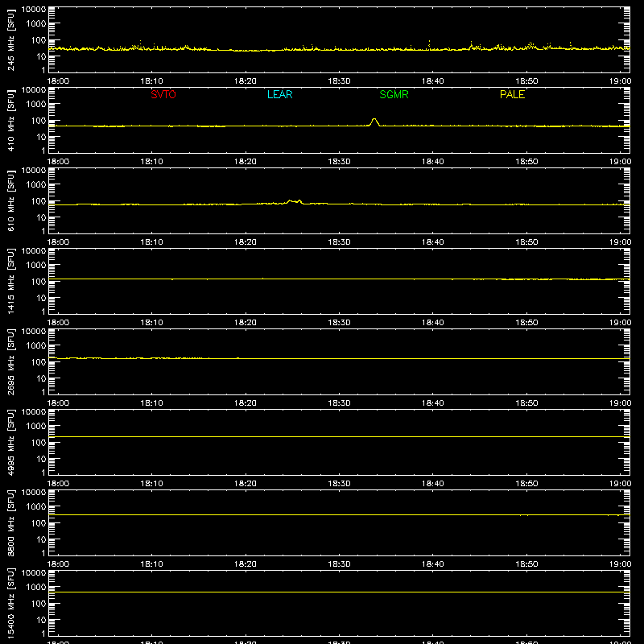Click 18:10 time label under the 2695 MHz plot
Viewport: 644px width, 644px height.
tap(152, 403)
